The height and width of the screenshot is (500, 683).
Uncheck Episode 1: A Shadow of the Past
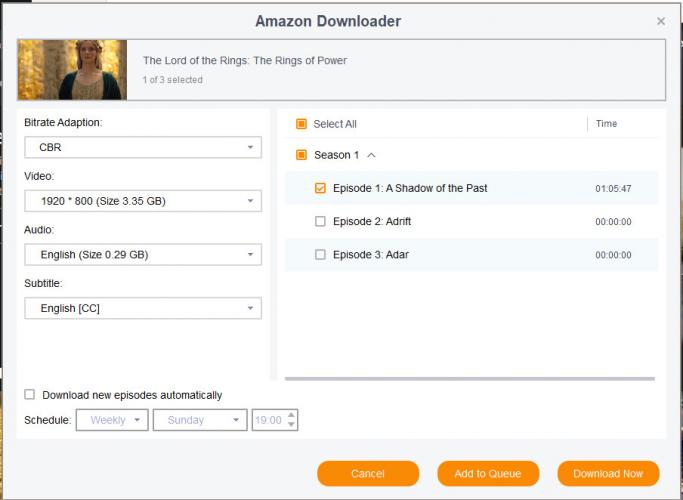point(320,188)
